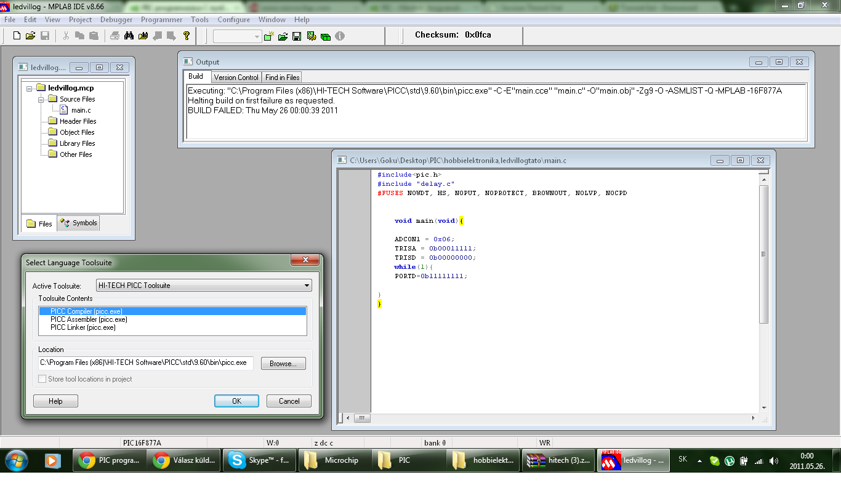Open the File menu

10,20
